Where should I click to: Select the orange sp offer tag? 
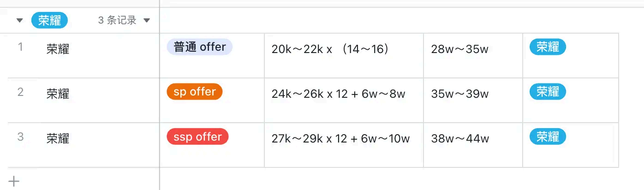(x=194, y=92)
